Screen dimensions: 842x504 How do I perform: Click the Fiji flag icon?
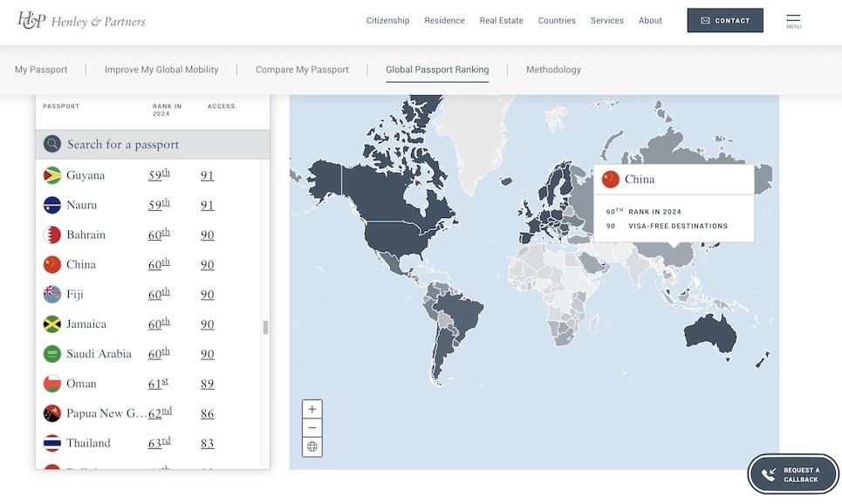point(52,294)
